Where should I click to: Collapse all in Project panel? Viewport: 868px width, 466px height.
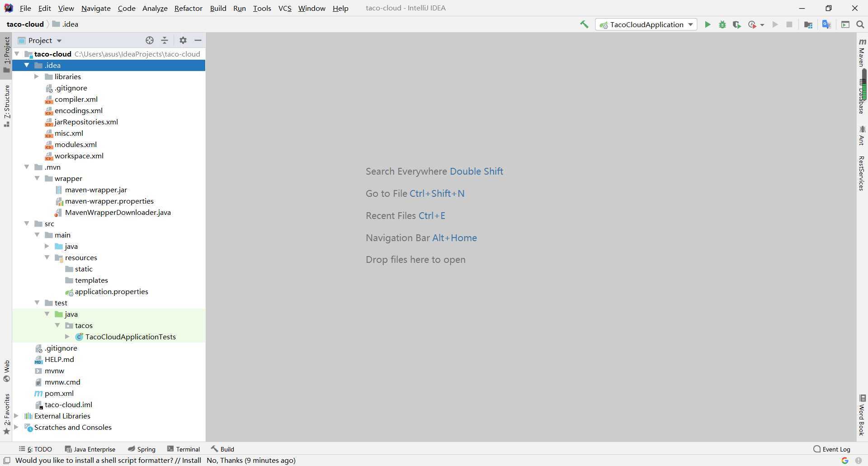[x=165, y=40]
